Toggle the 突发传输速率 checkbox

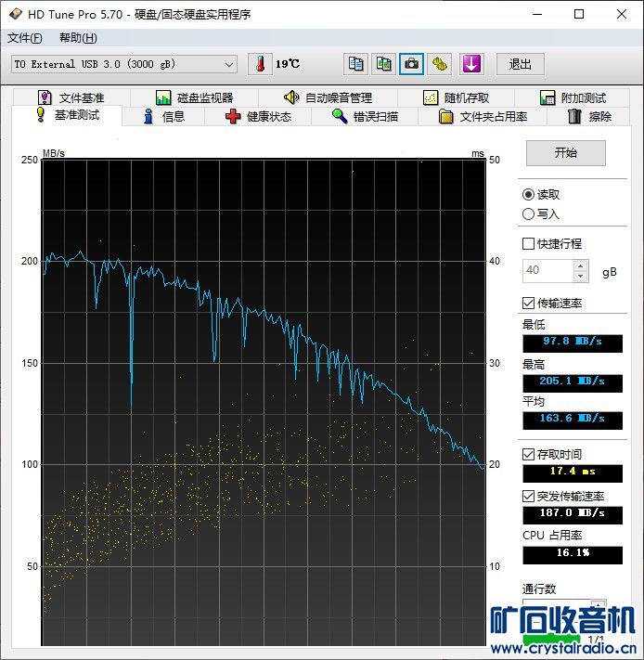[528, 496]
